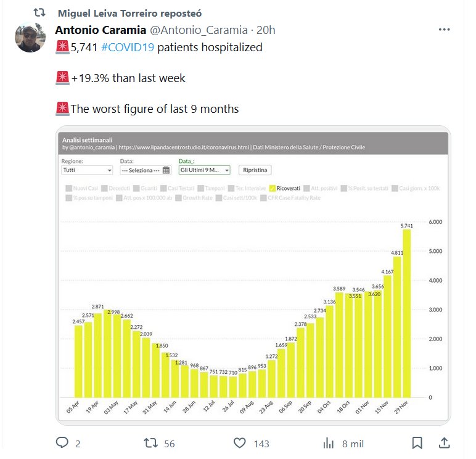Expand the Regione 'Tutti' dropdown
476x459 pixels.
point(87,170)
